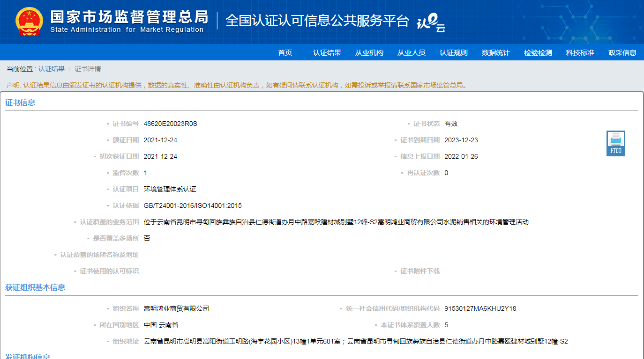Click the 证书信息 section header

coord(20,103)
